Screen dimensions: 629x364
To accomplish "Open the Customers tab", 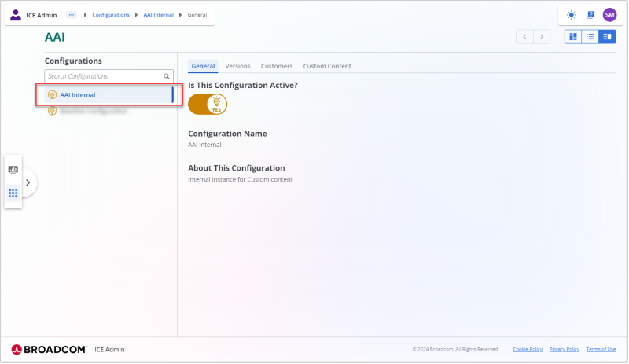I will [x=277, y=66].
